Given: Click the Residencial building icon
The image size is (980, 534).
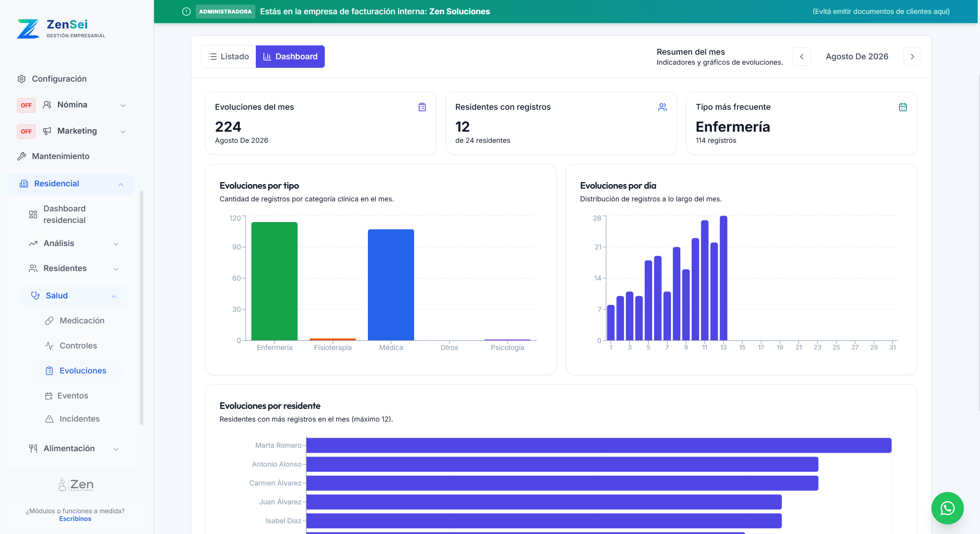Looking at the screenshot, I should [24, 184].
